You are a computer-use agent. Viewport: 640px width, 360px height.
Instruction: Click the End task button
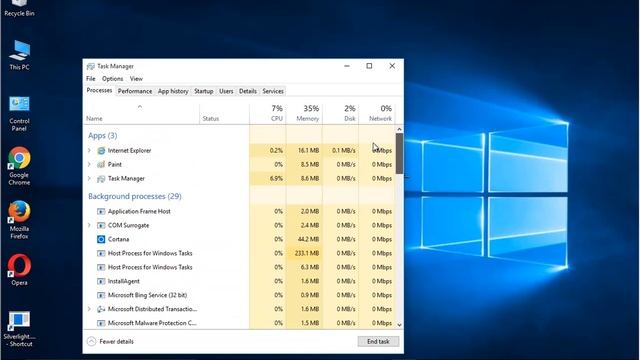(x=378, y=341)
